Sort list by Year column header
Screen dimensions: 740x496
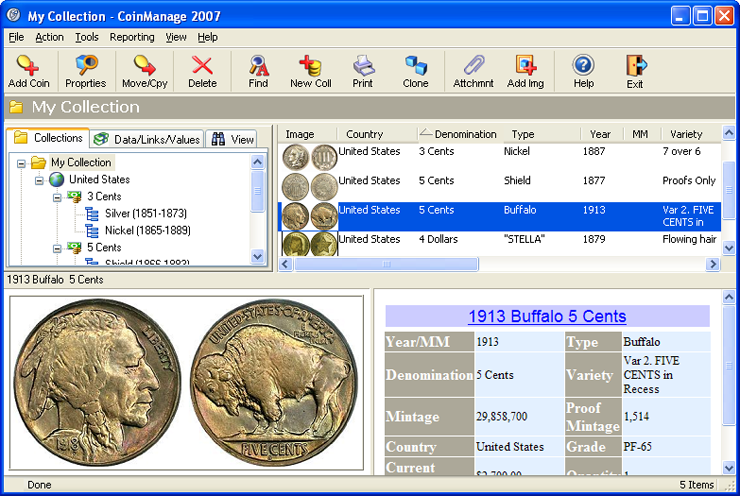pyautogui.click(x=602, y=134)
